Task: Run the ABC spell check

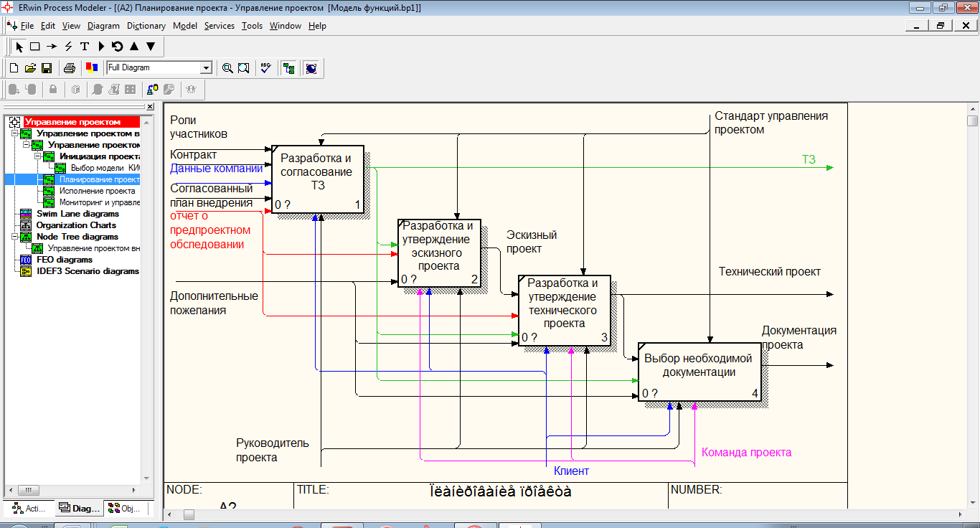Action: [265, 68]
